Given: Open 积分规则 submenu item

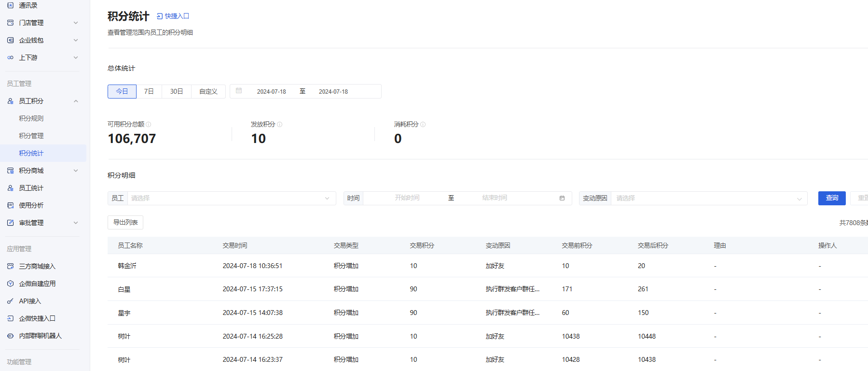Looking at the screenshot, I should point(31,118).
